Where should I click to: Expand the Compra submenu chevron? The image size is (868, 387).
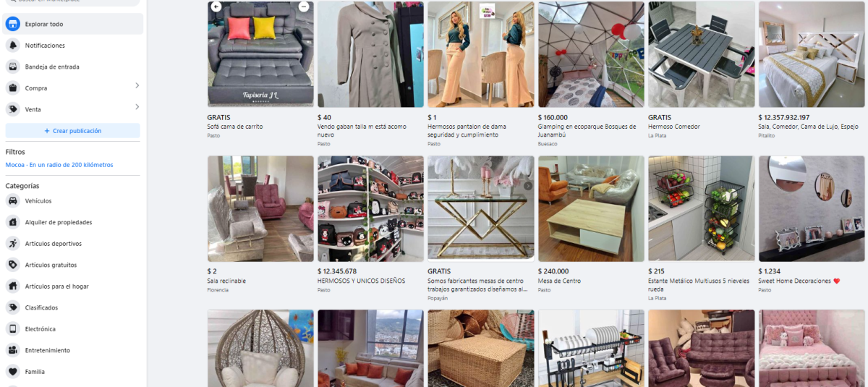pyautogui.click(x=137, y=87)
